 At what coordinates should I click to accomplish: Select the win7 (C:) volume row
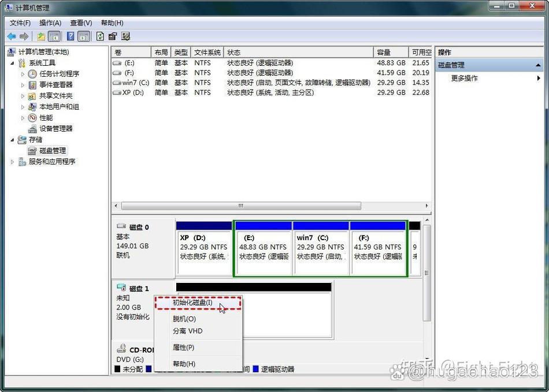click(x=272, y=83)
